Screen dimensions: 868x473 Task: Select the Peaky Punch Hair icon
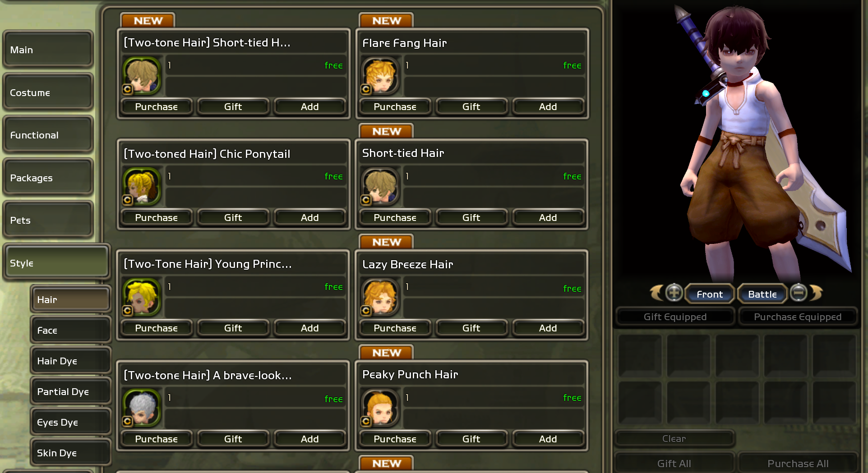coord(380,408)
